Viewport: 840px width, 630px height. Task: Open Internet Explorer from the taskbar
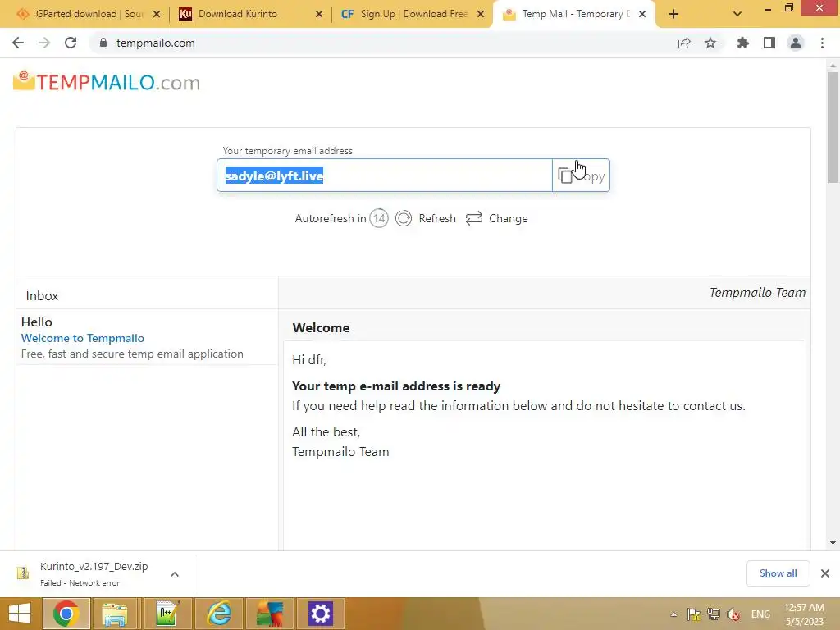tap(218, 614)
